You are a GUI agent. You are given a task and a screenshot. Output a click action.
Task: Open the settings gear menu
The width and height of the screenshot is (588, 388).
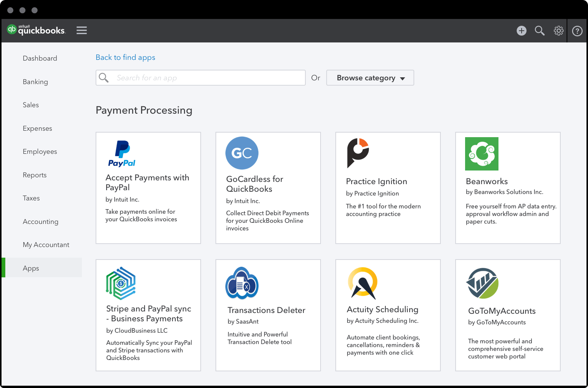pos(558,31)
